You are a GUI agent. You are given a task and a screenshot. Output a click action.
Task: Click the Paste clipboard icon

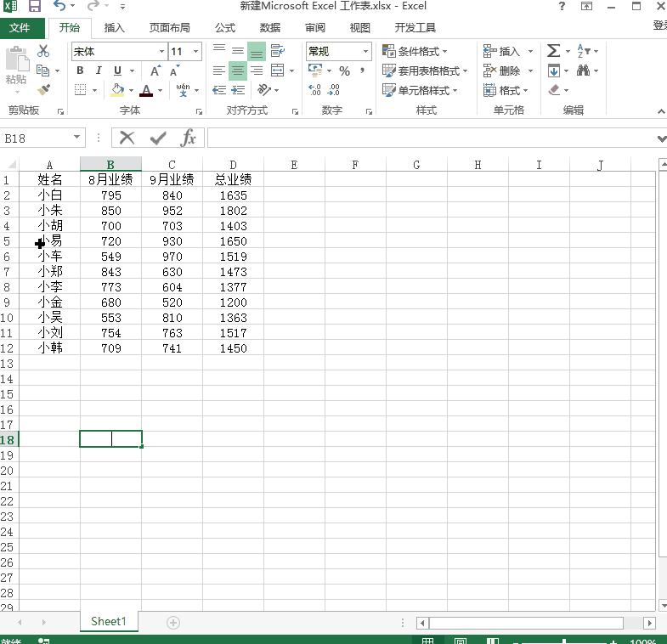(x=17, y=59)
